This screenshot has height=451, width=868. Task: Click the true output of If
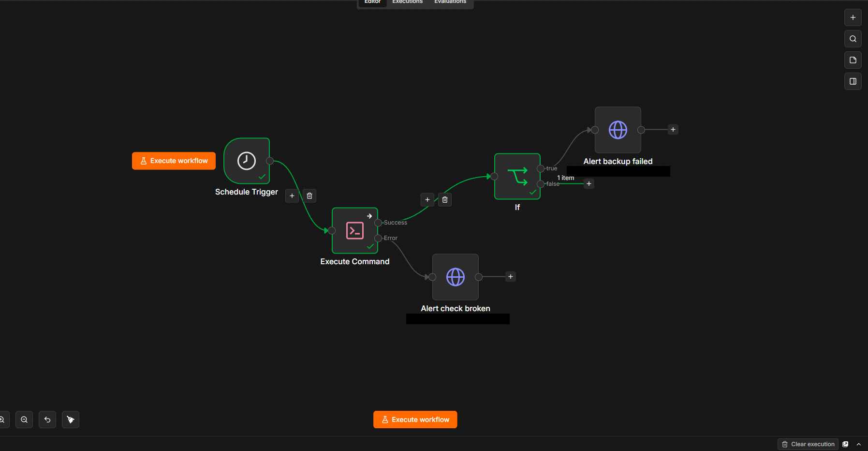(x=541, y=168)
